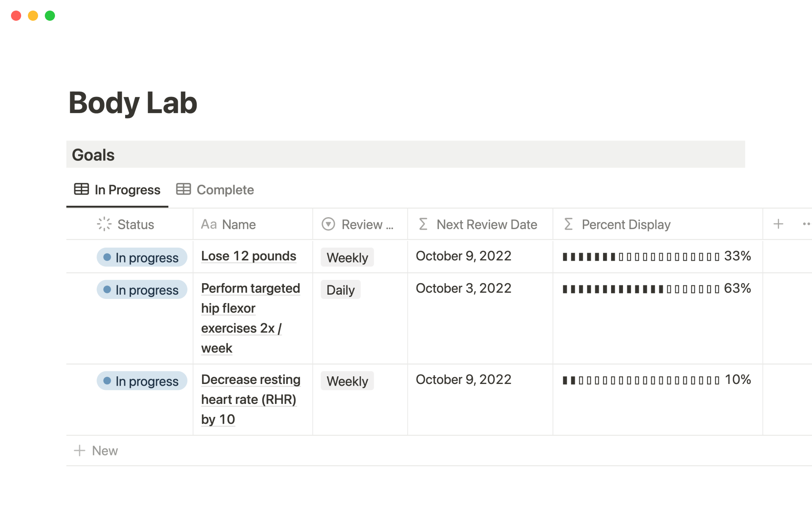Click the sigma icon for Percent Display
Screen dimensions: 812x508
(568, 224)
